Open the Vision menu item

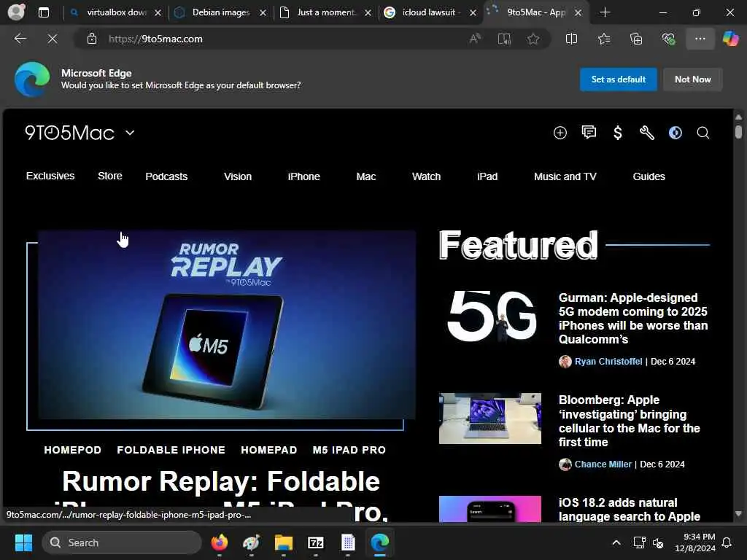click(x=238, y=176)
